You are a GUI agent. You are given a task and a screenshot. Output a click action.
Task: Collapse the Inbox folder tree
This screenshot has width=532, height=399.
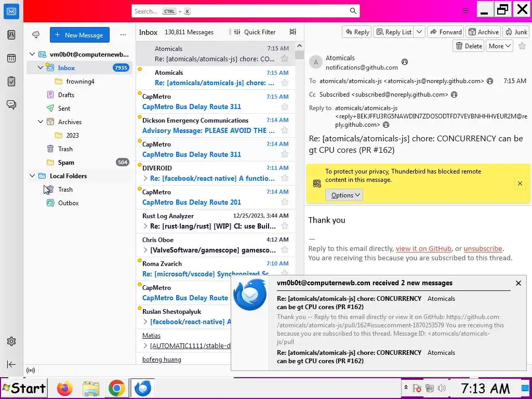[x=41, y=68]
